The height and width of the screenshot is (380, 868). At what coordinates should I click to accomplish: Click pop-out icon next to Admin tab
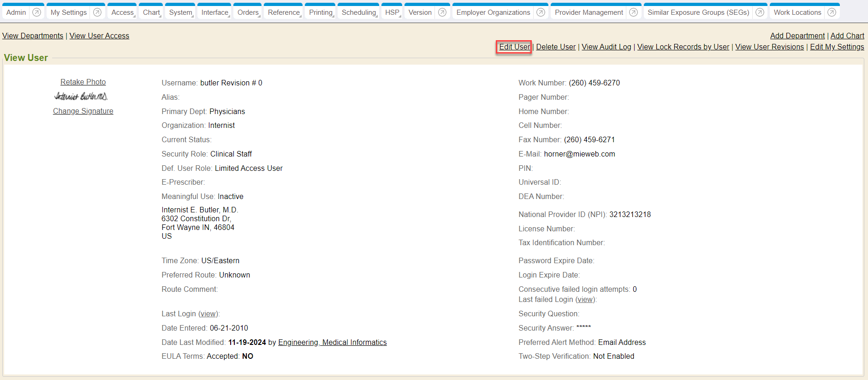[x=37, y=12]
